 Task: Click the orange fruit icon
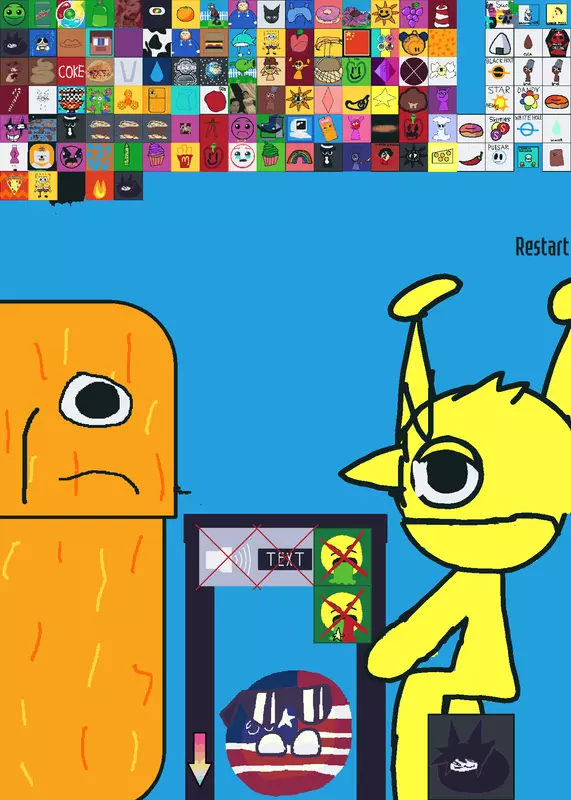point(185,14)
